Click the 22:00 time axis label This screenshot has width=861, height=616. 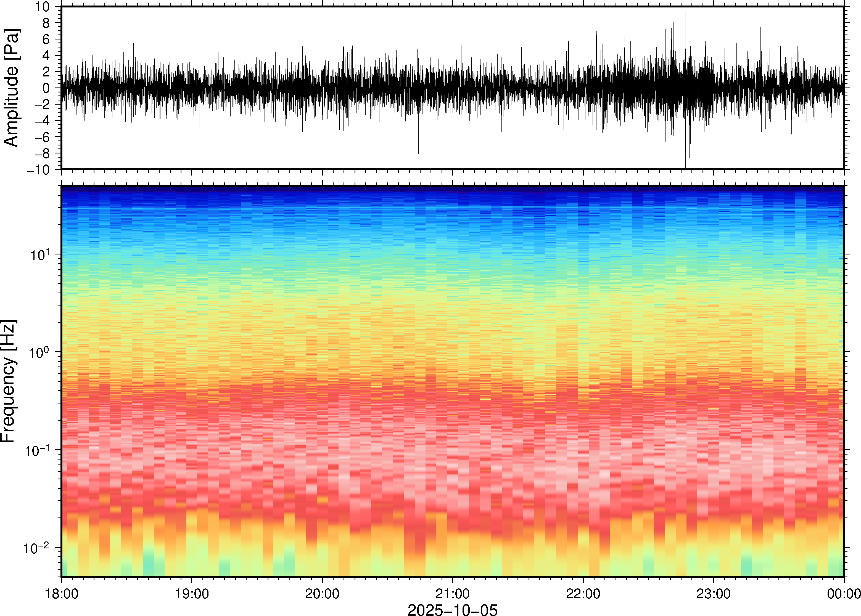(583, 594)
